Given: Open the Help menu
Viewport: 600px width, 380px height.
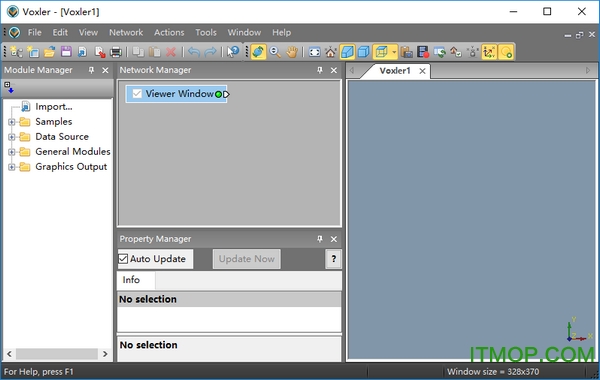Looking at the screenshot, I should click(x=282, y=33).
